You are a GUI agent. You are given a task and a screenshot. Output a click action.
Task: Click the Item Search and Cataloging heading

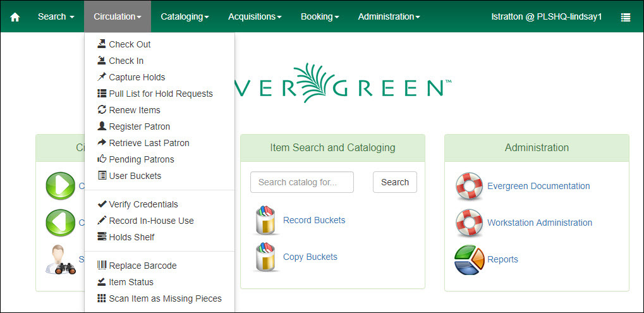tap(332, 147)
